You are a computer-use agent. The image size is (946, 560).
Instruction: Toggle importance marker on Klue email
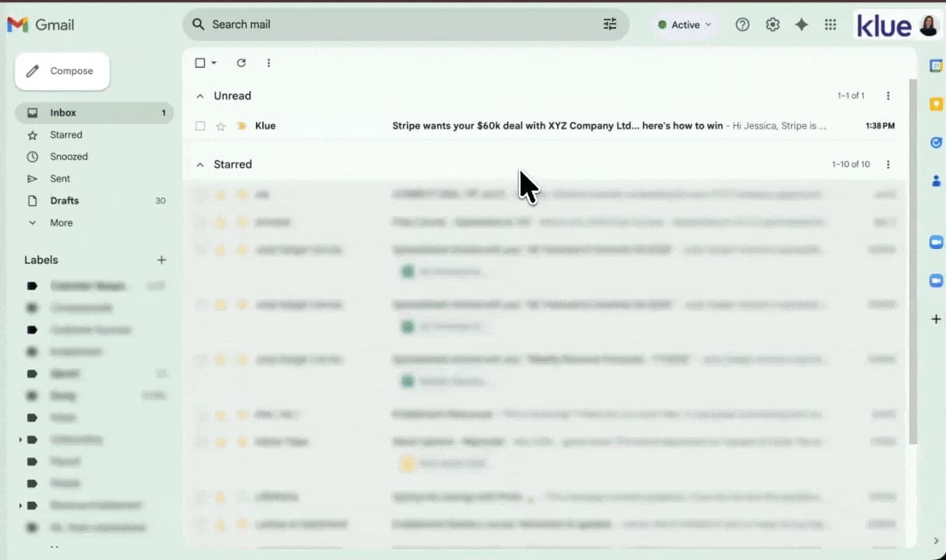[241, 126]
